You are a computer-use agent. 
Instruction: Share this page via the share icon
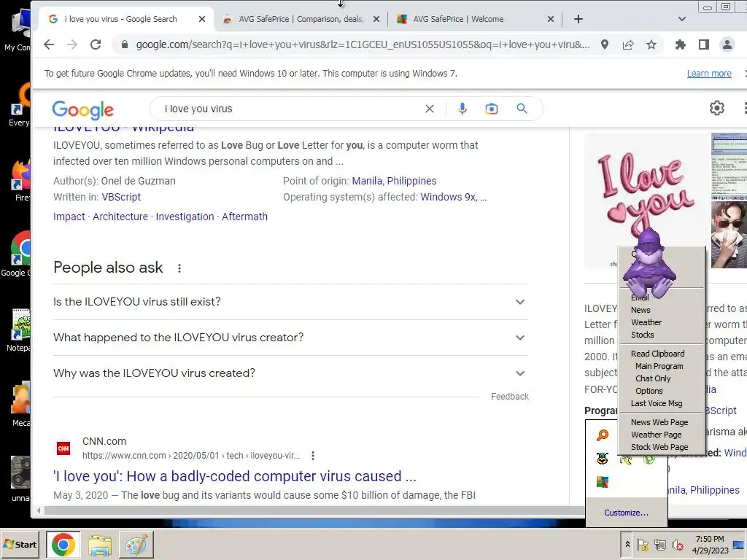628,44
